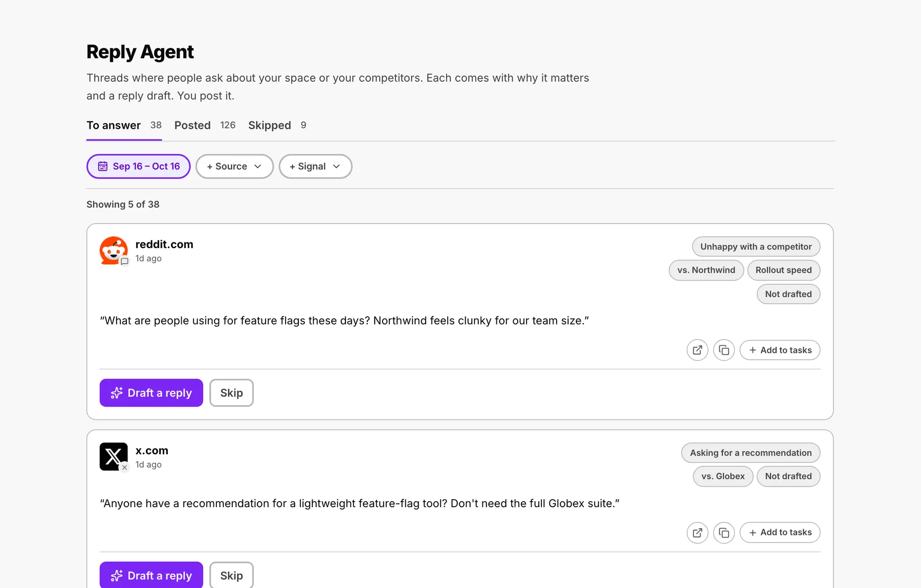921x588 pixels.
Task: Open the reddit thread in a new tab
Action: pos(697,350)
